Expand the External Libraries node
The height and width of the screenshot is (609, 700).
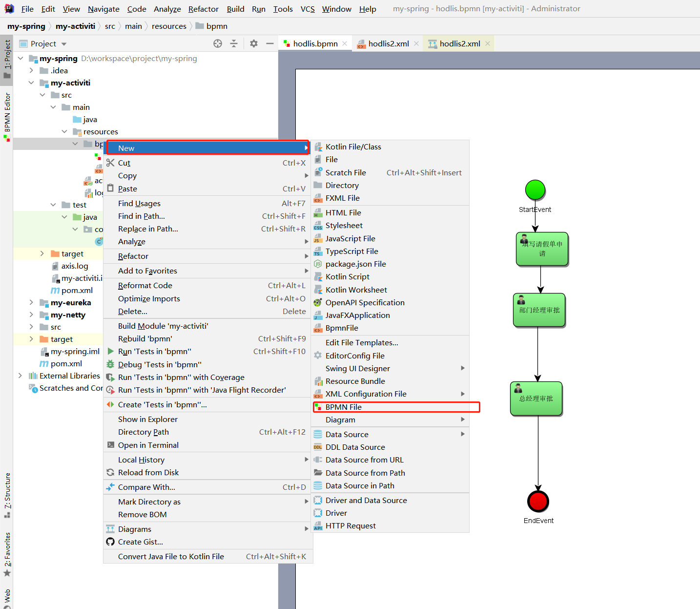pos(20,376)
